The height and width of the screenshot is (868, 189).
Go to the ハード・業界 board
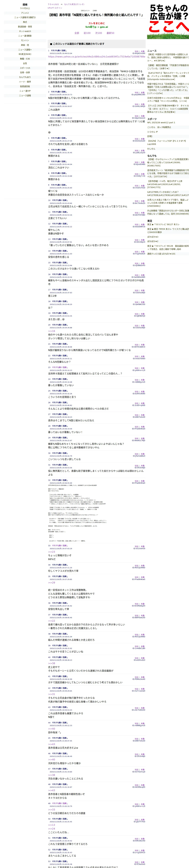25,82
